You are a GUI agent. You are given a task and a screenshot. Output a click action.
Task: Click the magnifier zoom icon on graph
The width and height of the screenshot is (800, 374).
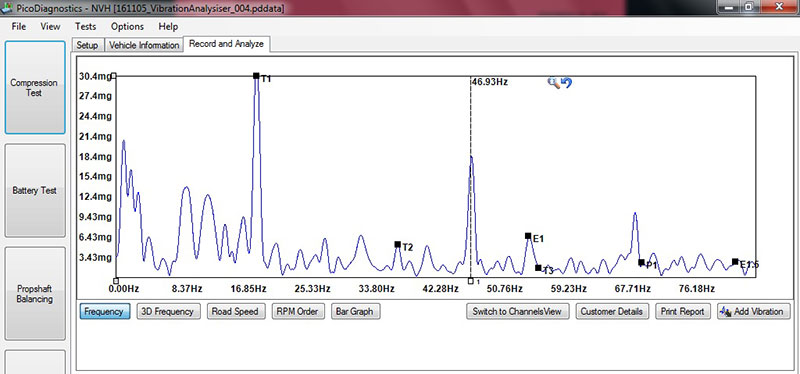553,83
